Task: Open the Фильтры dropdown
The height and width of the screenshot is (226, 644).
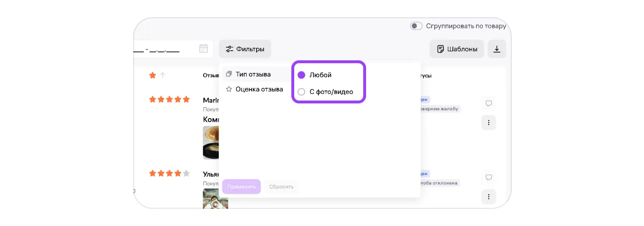Action: [245, 49]
